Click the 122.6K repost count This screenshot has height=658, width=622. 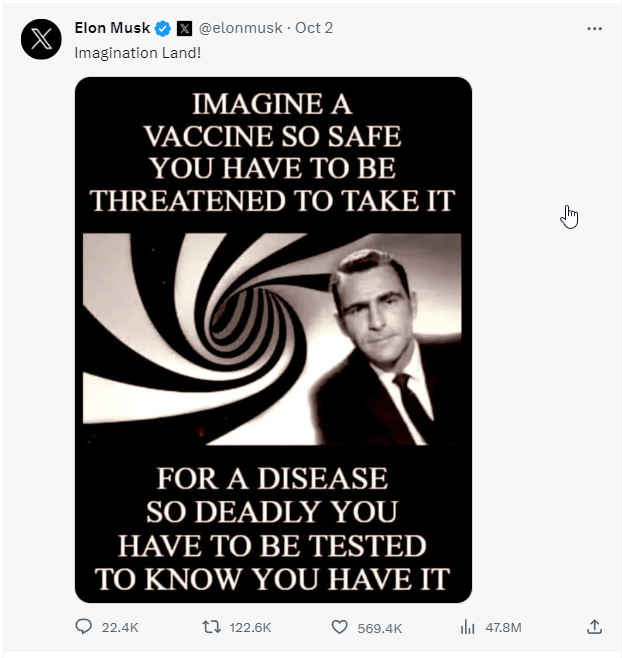click(x=250, y=627)
